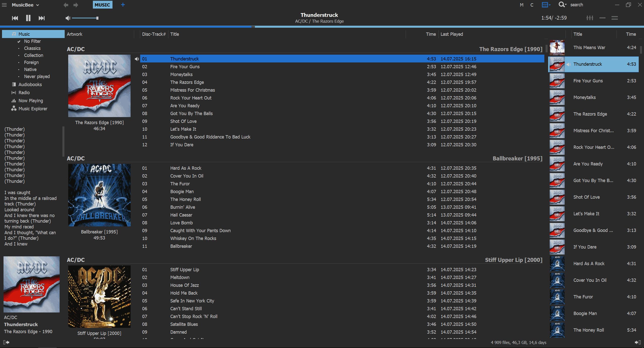Open the equalizer settings icon
Image resolution: width=644 pixels, height=348 pixels.
590,18
